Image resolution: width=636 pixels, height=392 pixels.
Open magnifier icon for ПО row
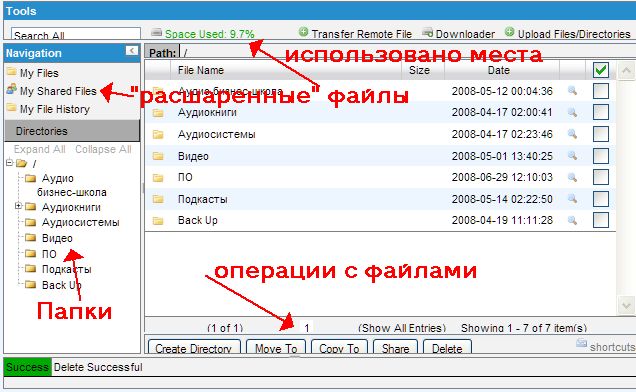(x=572, y=177)
